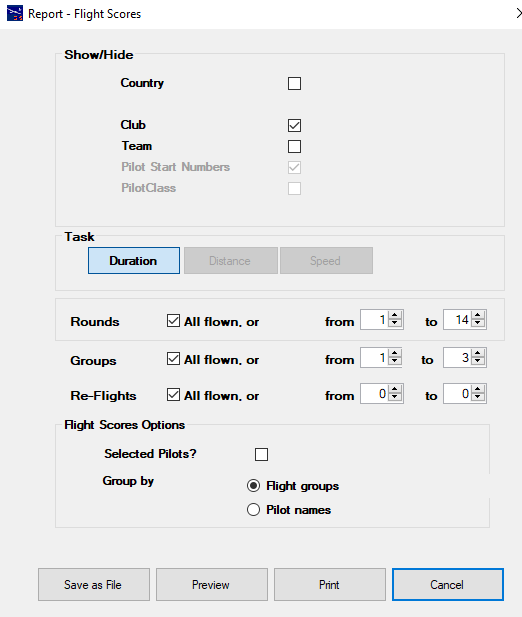Click the Print button

coord(330,584)
